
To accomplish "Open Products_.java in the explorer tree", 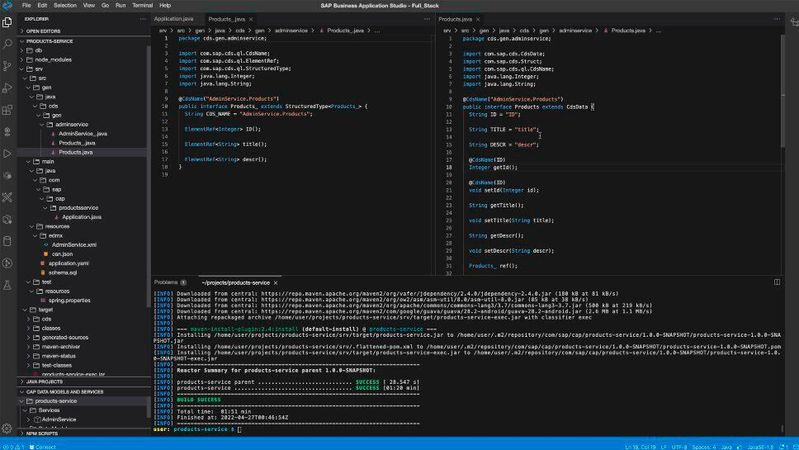I will 77,143.
